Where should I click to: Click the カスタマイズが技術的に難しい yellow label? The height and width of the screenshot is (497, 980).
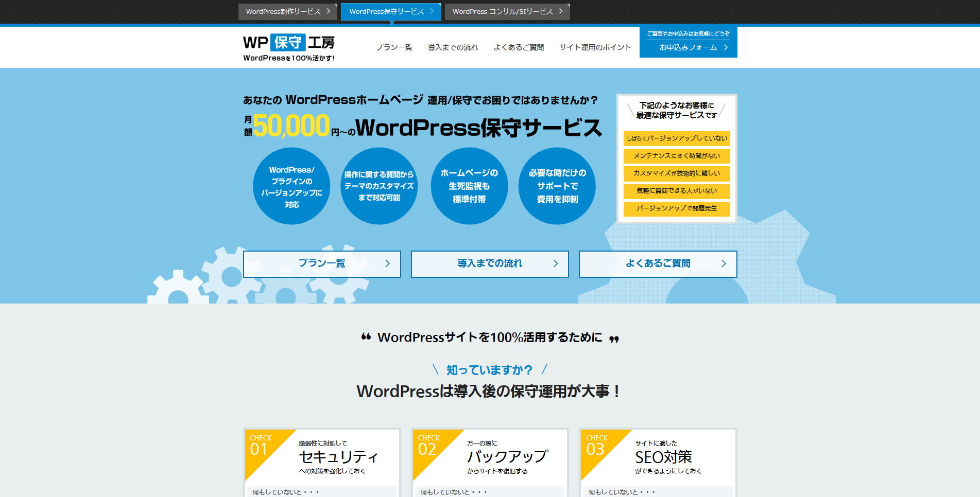click(677, 173)
